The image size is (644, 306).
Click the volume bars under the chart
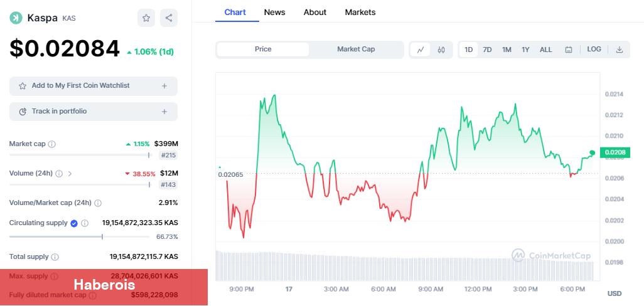[x=405, y=266]
